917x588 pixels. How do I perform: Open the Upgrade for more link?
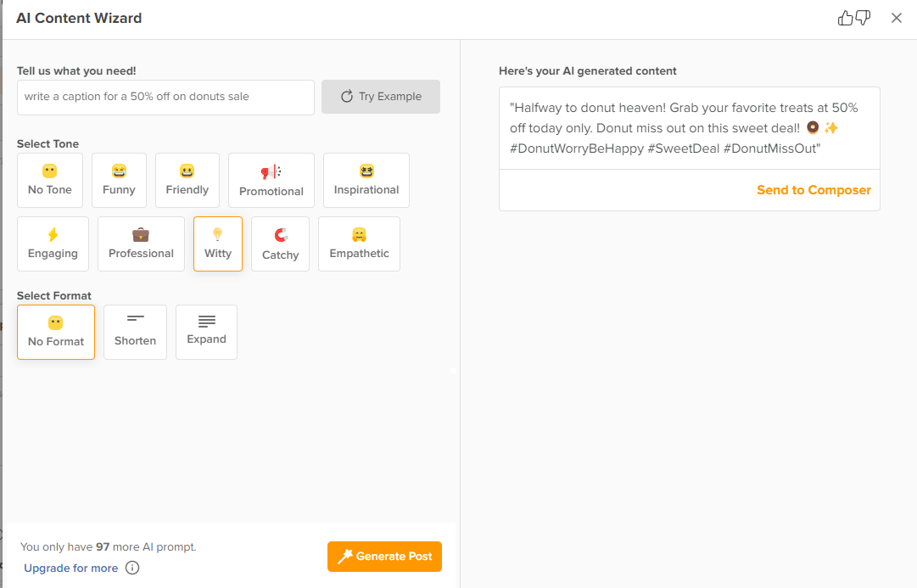coord(70,568)
